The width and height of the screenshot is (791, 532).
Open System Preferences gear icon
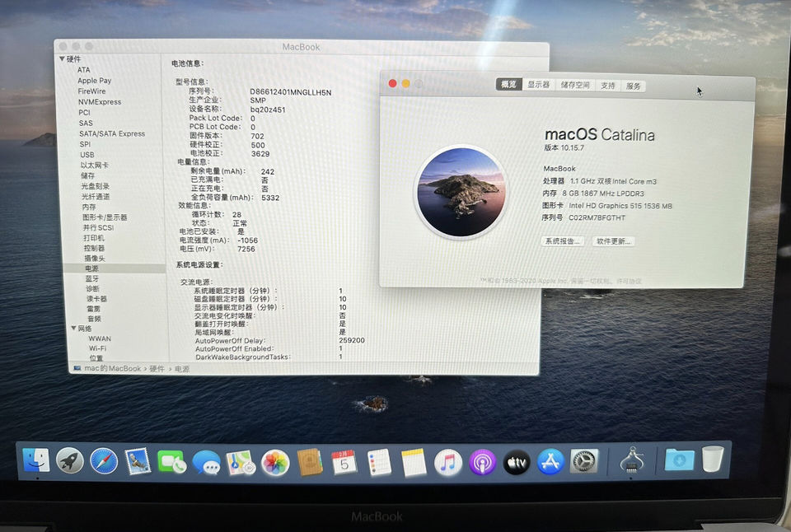(x=584, y=461)
